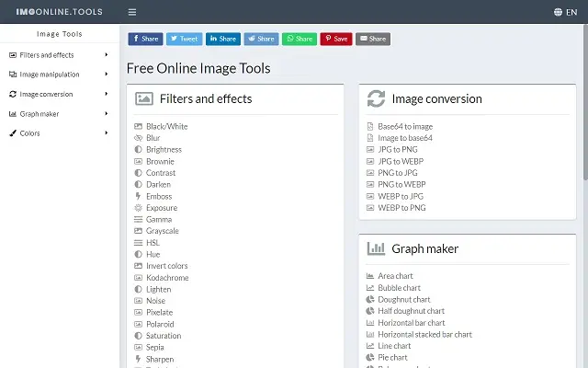
Task: Open the Invert colors link
Action: coord(167,266)
